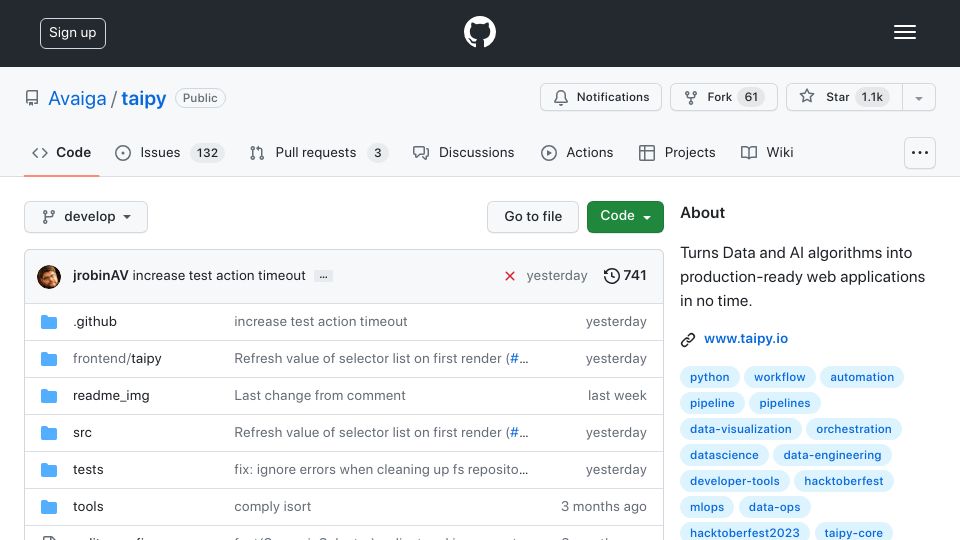Click the pipeline topic tag
The image size is (960, 540).
click(x=712, y=403)
